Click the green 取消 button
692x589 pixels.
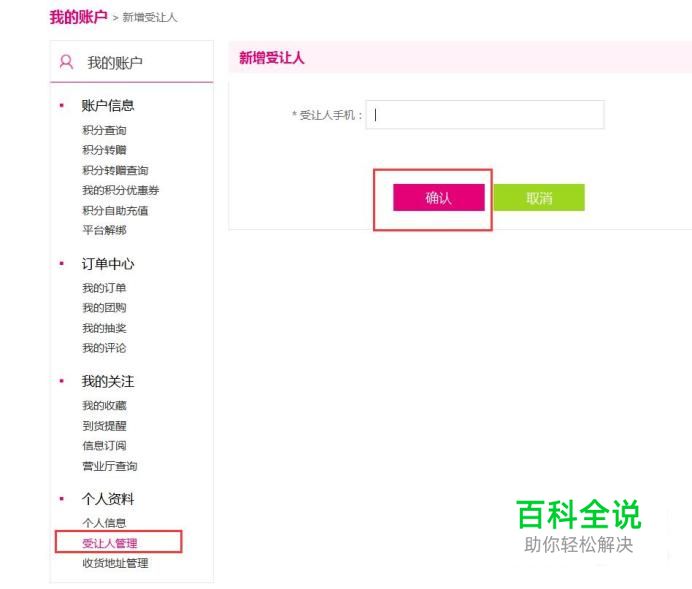[x=539, y=198]
